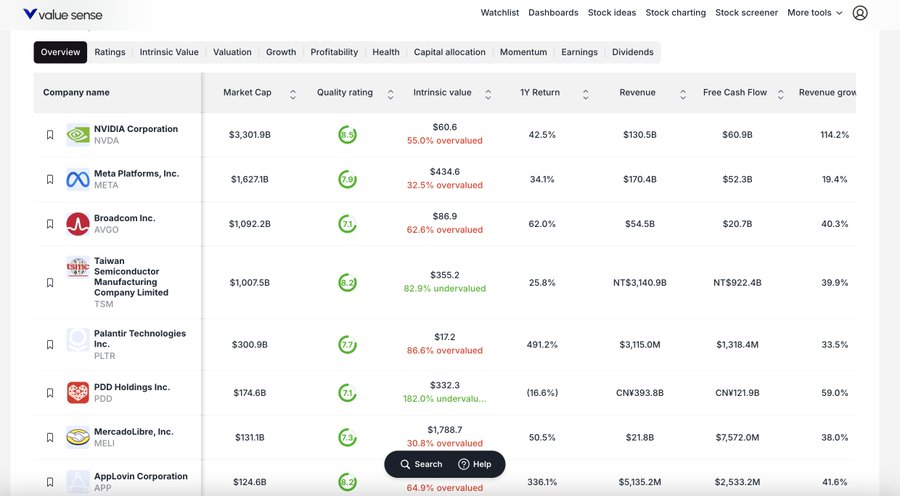
Task: Click Palantir's 491.2% 1Y return value
Action: (x=542, y=344)
